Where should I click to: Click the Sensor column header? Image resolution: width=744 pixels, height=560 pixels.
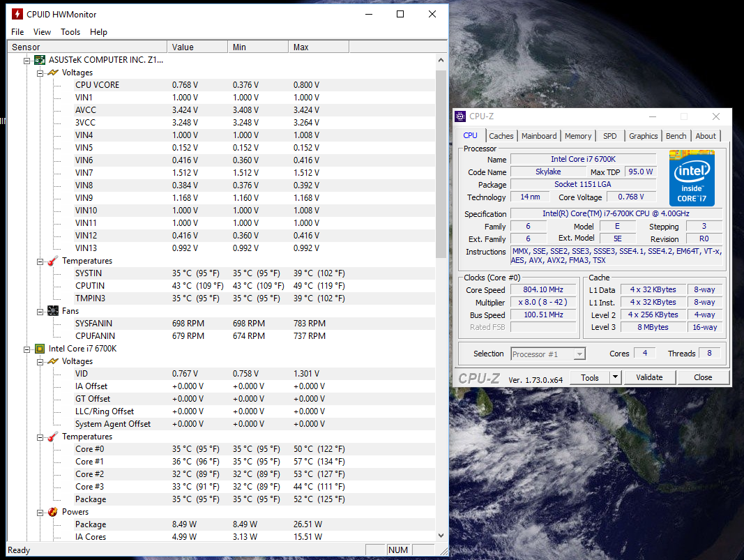click(87, 47)
